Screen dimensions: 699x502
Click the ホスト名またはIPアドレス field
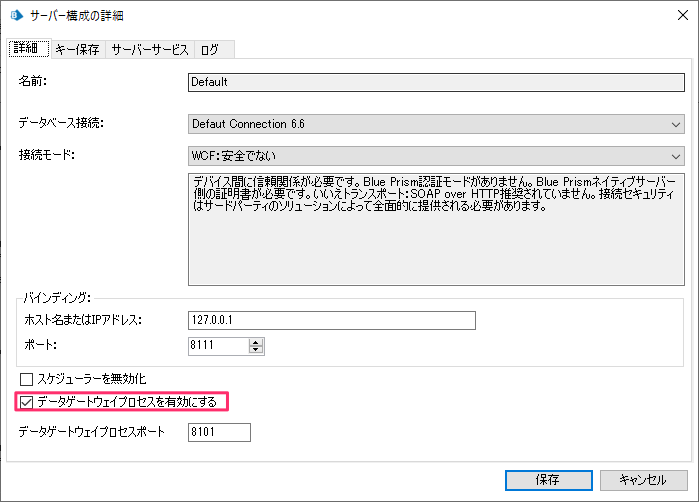pos(332,320)
